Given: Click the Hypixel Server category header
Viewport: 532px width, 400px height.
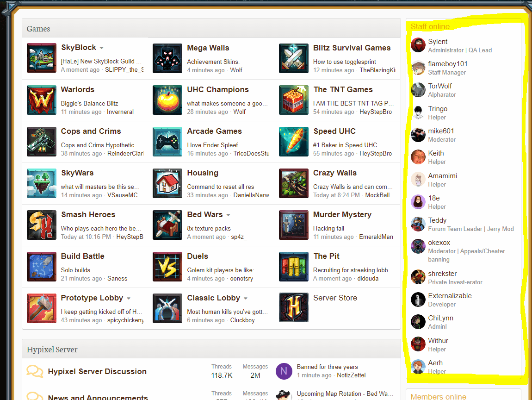Looking at the screenshot, I should 52,350.
